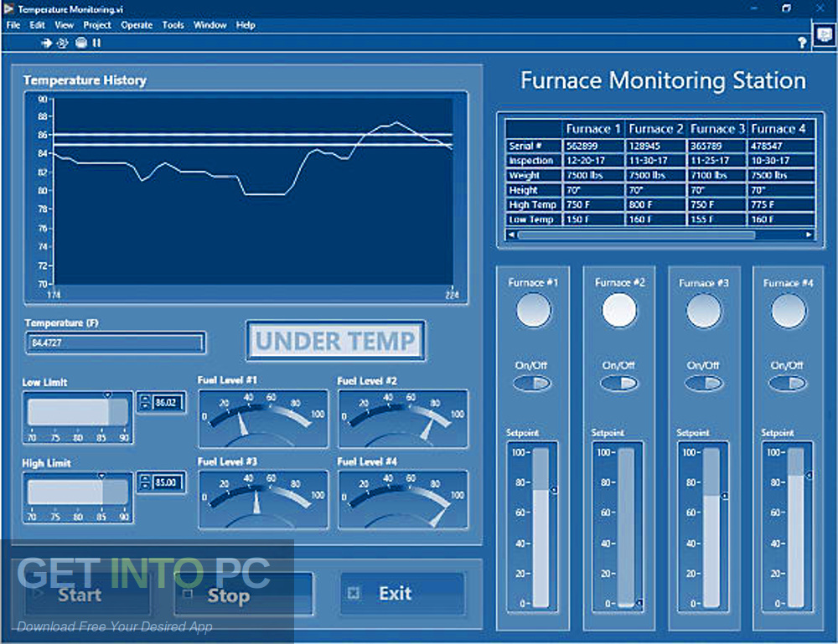This screenshot has width=838, height=644.
Task: Open the View menu
Action: tap(64, 25)
